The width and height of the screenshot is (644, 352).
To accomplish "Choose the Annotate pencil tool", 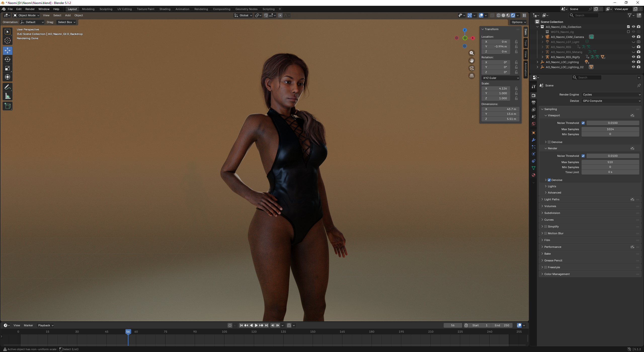I will [x=8, y=87].
